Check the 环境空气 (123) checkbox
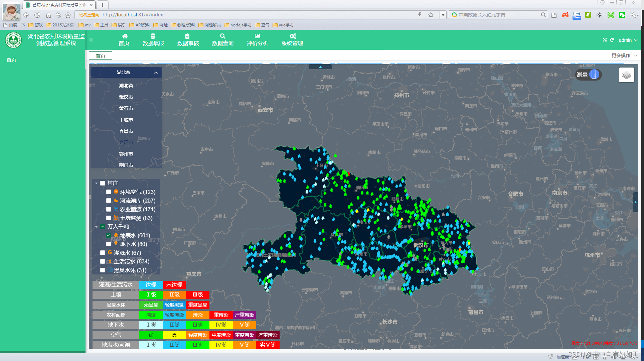This screenshot has height=361, width=644. (109, 192)
